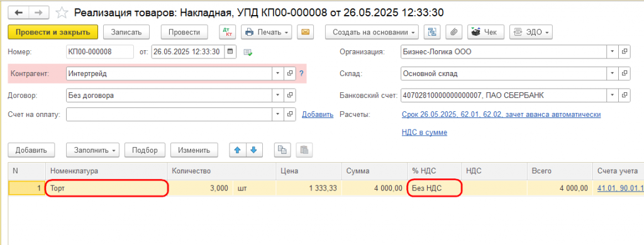This screenshot has height=245, width=644.
Task: Click Цена column header
Action: coord(309,171)
